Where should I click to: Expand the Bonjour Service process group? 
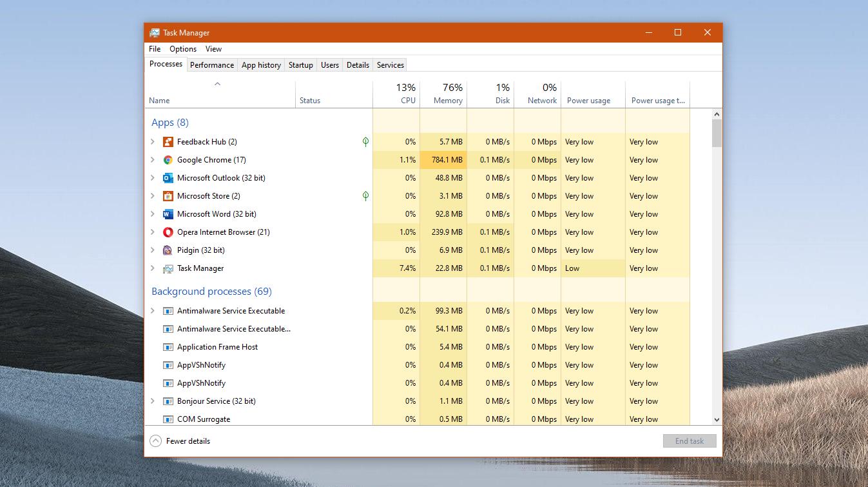click(153, 401)
